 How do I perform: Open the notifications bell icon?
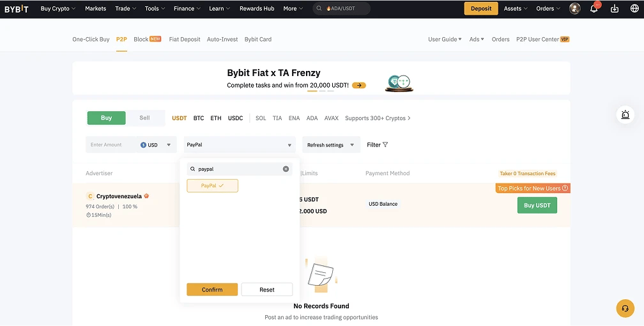594,8
